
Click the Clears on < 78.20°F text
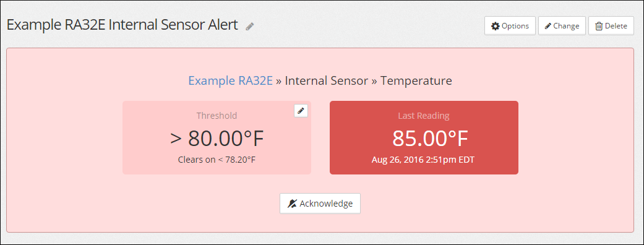[x=217, y=160]
